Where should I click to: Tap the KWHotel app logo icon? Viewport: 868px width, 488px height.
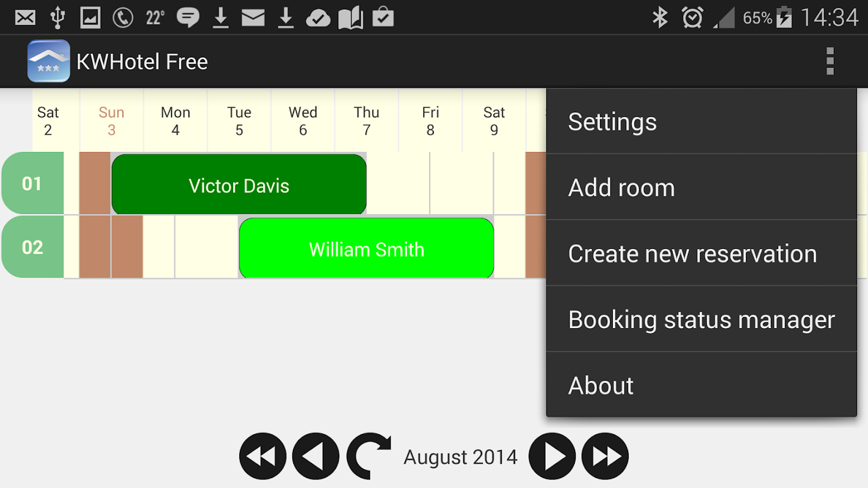49,61
